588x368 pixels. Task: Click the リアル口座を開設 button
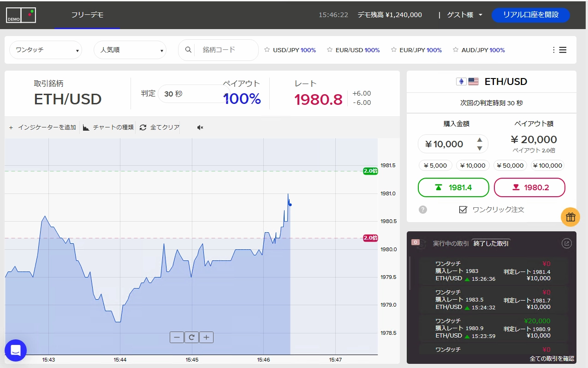531,15
